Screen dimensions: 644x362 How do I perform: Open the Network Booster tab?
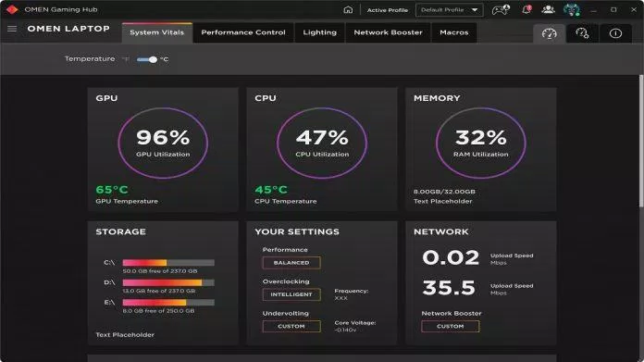[x=388, y=32]
